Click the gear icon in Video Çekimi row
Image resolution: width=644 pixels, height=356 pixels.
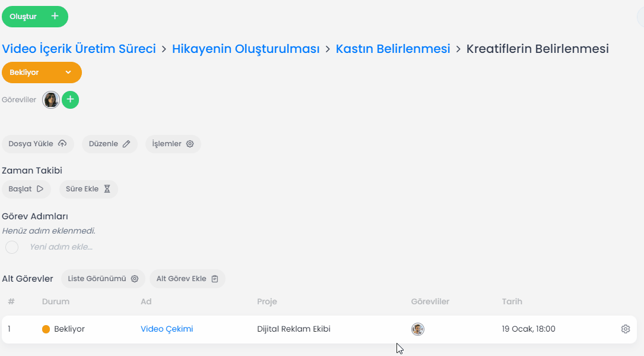(625, 329)
